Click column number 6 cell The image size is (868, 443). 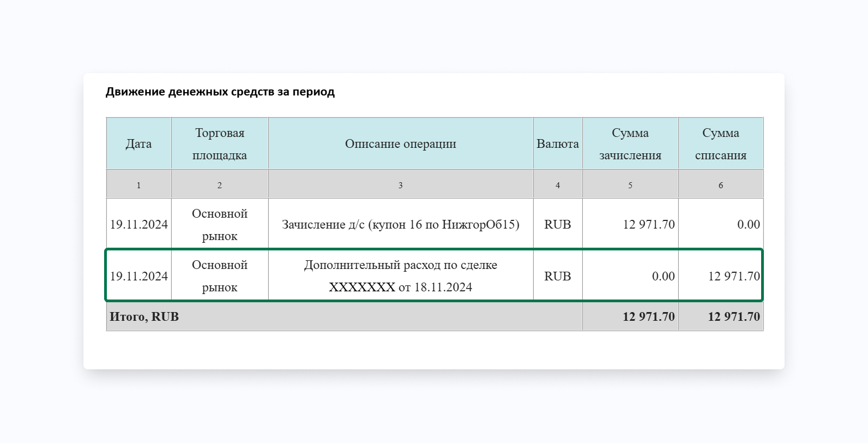721,184
